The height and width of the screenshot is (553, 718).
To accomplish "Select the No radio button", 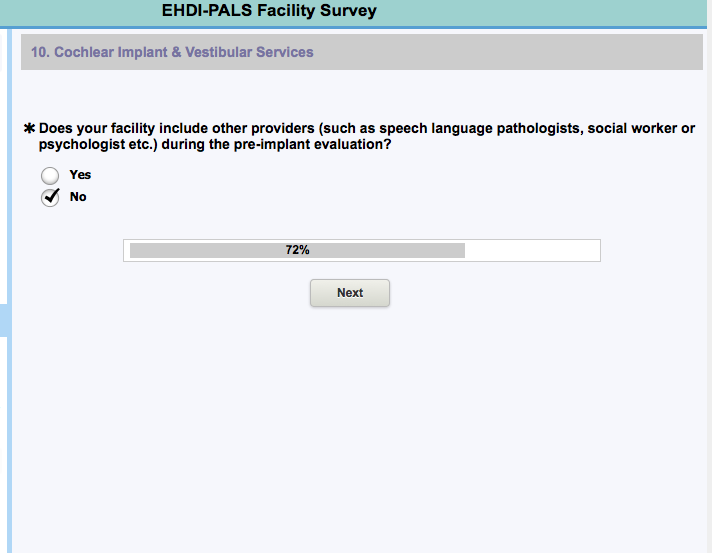I will (x=50, y=197).
